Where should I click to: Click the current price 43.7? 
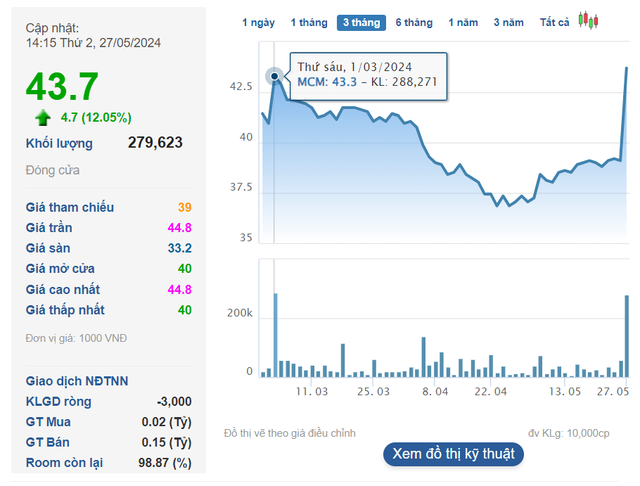(x=62, y=86)
